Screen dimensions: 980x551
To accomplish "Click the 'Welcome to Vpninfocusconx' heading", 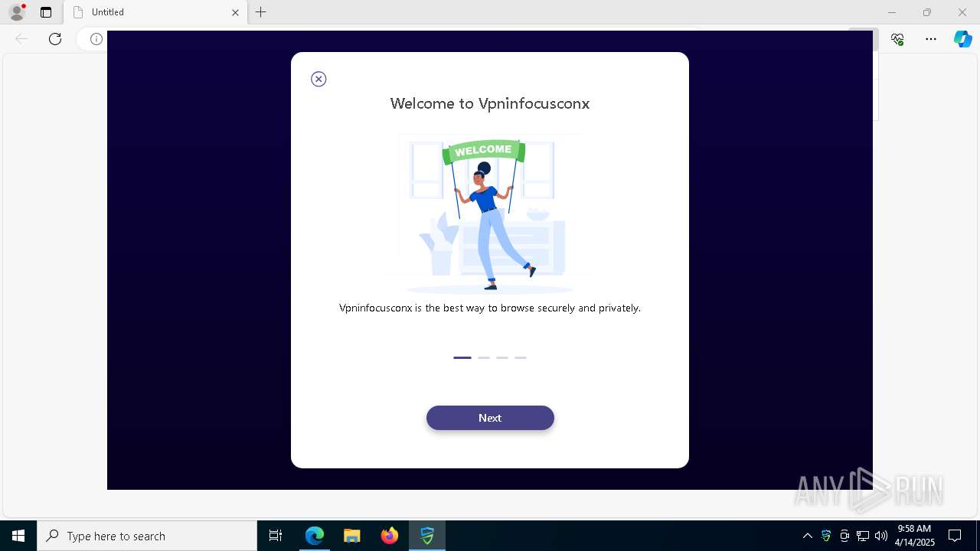I will point(490,103).
